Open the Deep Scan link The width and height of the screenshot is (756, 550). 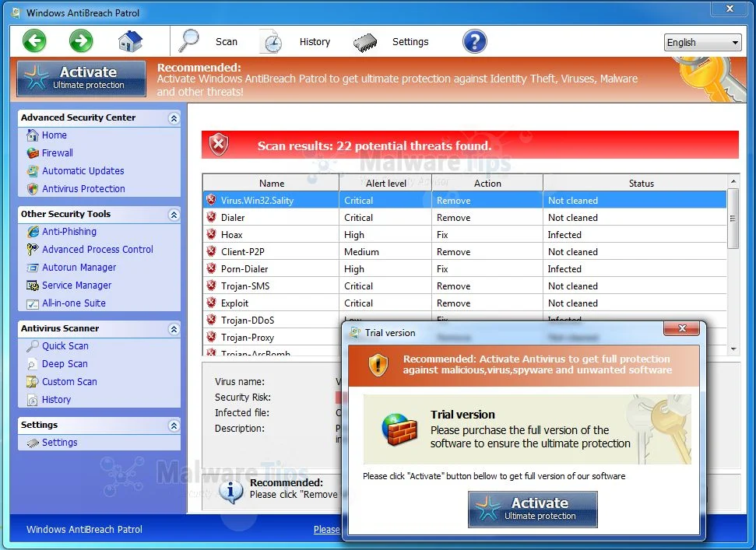coord(65,364)
